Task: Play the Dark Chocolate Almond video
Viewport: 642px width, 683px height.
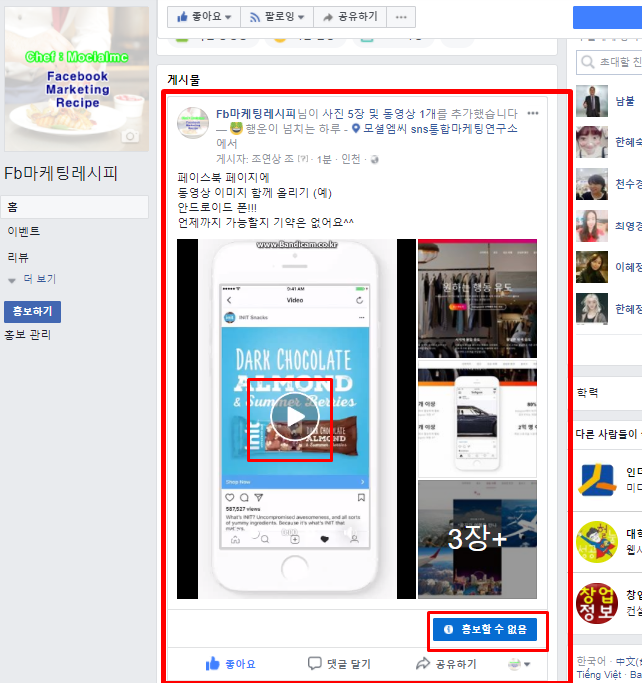Action: (x=295, y=417)
